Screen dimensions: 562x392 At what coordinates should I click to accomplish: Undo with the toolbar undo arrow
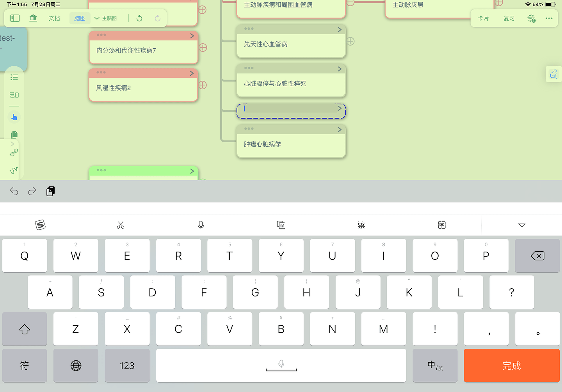(139, 18)
